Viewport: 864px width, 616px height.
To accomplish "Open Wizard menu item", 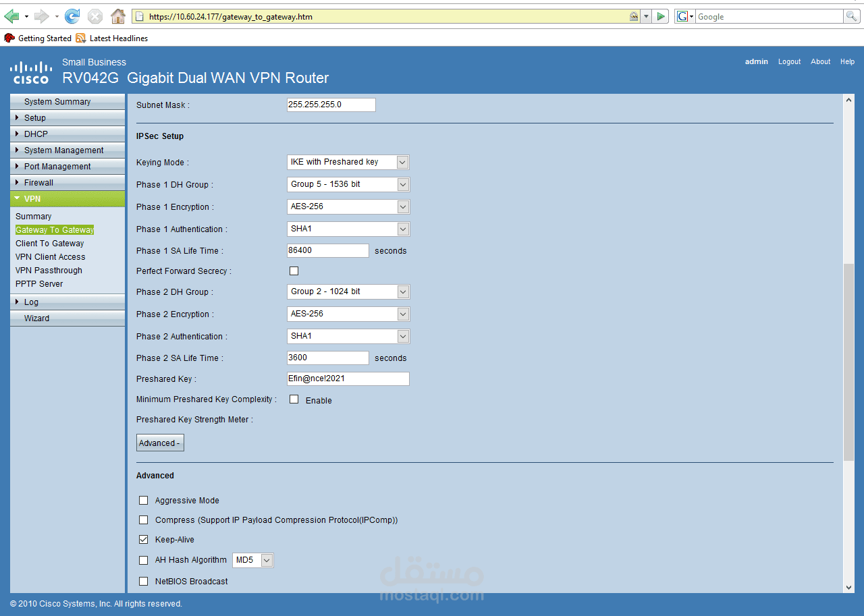I will pyautogui.click(x=67, y=318).
